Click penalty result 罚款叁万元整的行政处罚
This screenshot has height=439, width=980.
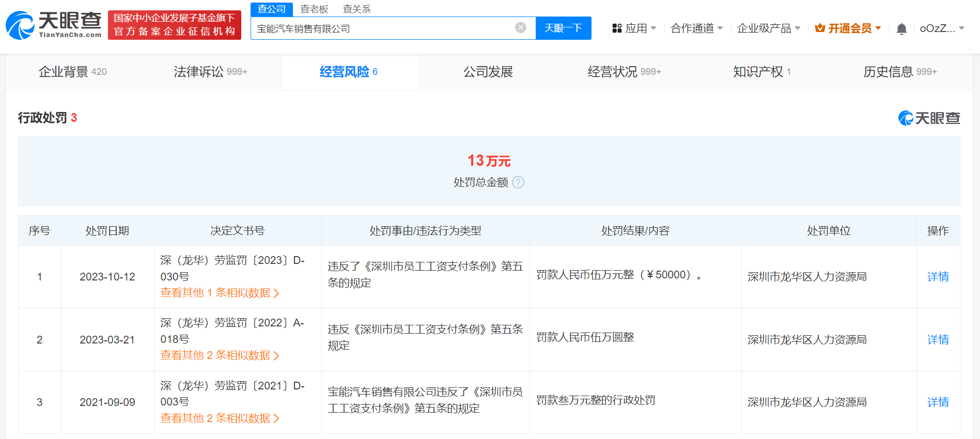point(596,400)
